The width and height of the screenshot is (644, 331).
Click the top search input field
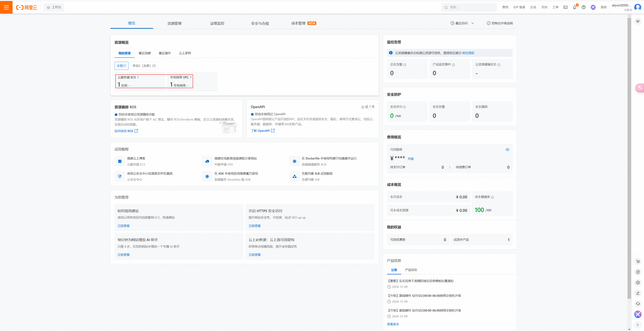tap(469, 7)
